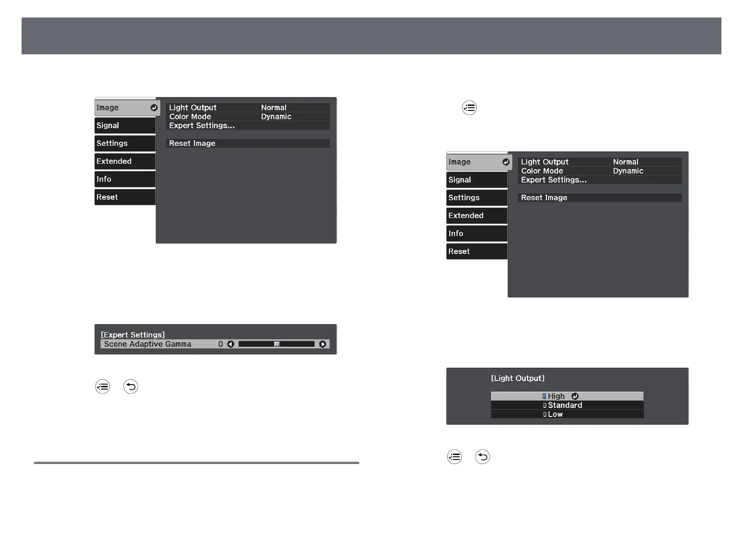Select Light Output in the right menu

point(600,162)
